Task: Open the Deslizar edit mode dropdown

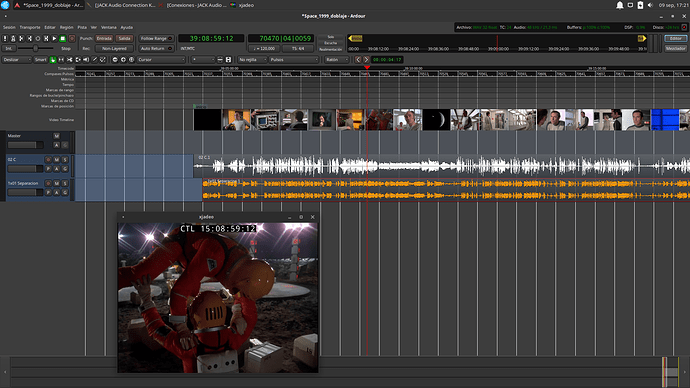Action: (17, 59)
